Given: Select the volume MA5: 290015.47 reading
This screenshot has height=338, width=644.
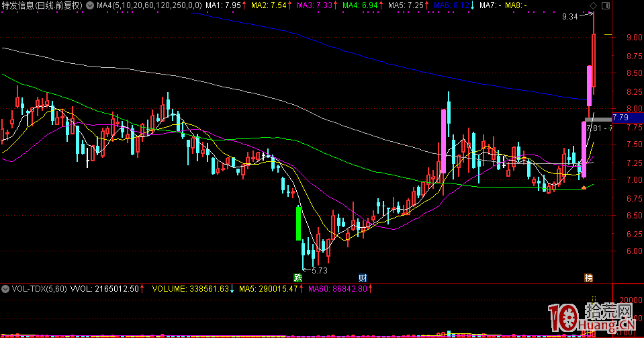Looking at the screenshot, I should tap(268, 289).
